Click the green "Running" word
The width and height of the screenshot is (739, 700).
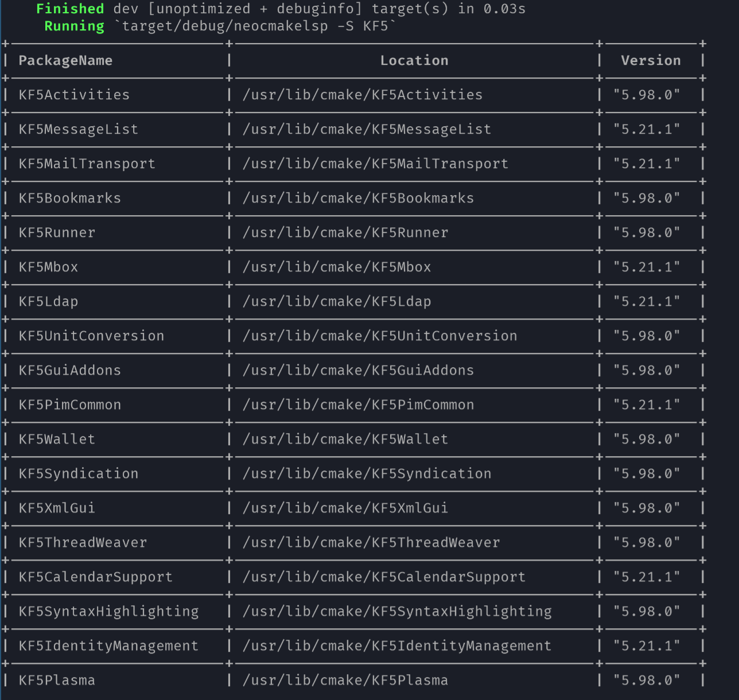(x=75, y=26)
